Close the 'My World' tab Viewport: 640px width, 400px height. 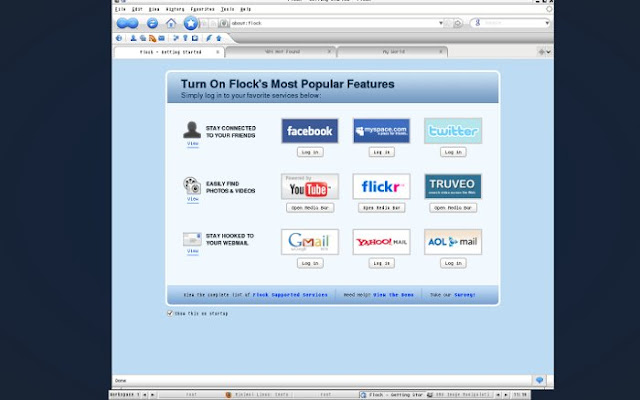click(x=441, y=52)
